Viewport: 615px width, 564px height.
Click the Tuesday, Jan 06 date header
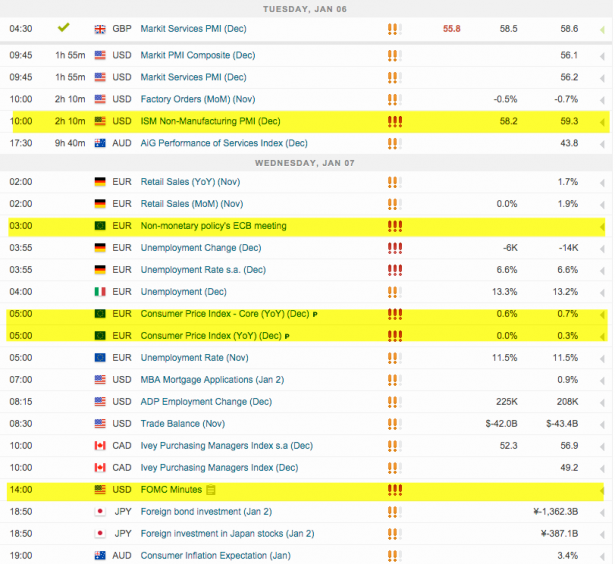coord(305,9)
